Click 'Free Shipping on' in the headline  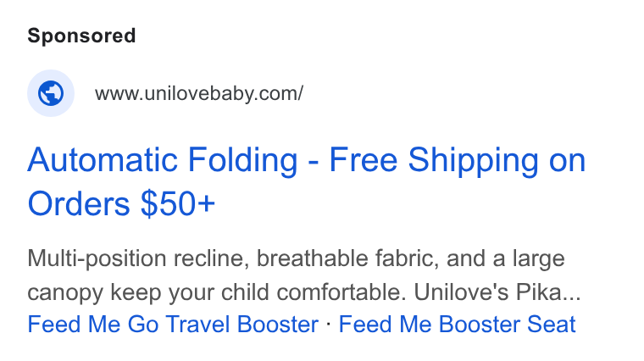(x=458, y=160)
